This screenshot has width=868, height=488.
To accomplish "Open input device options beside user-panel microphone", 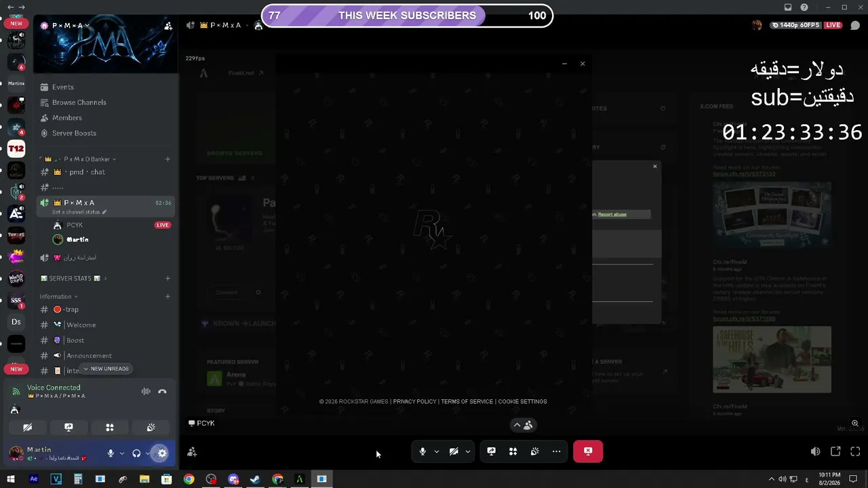I will [122, 453].
